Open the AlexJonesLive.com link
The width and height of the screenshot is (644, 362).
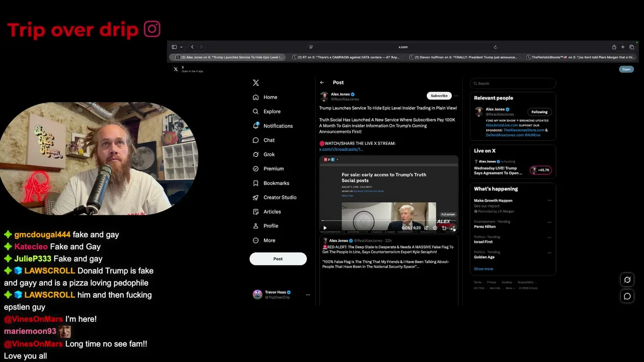click(503, 125)
